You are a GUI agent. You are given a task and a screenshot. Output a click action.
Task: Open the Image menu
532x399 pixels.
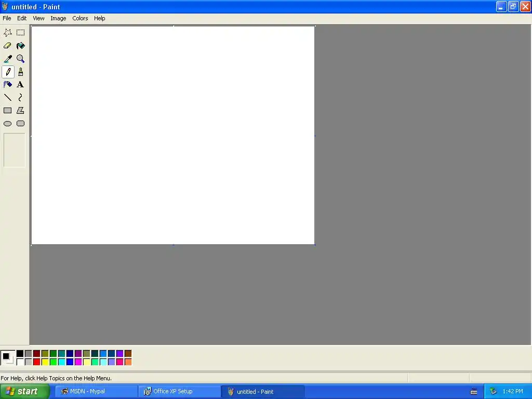58,18
